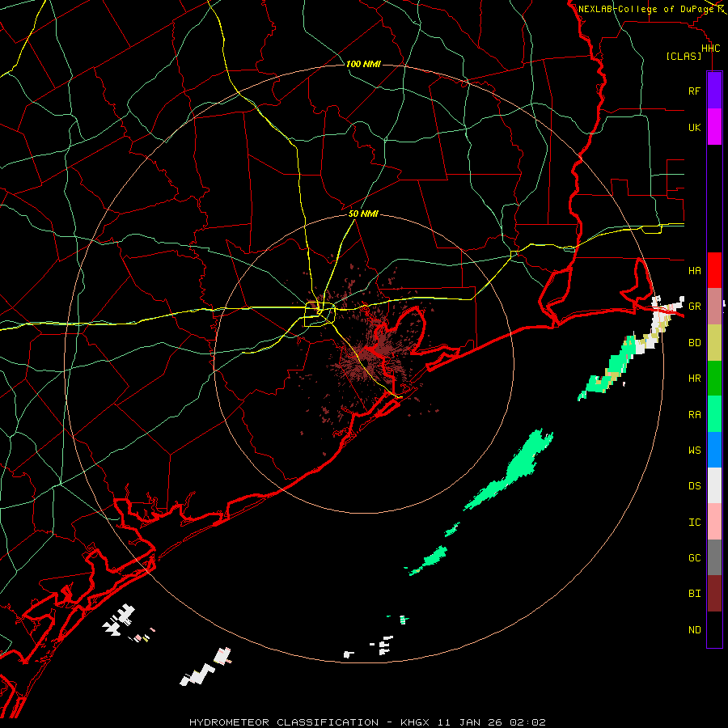This screenshot has width=728, height=728.
Task: Click the BI dark red legend swatch
Action: pyautogui.click(x=714, y=594)
